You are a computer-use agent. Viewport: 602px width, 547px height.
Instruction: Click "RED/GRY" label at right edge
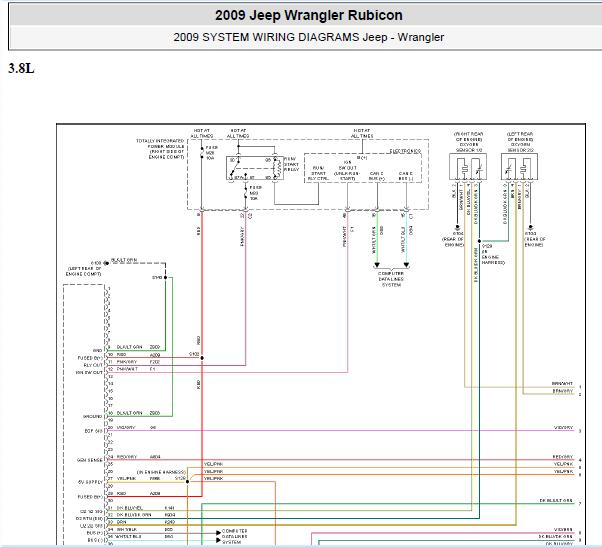tap(562, 456)
